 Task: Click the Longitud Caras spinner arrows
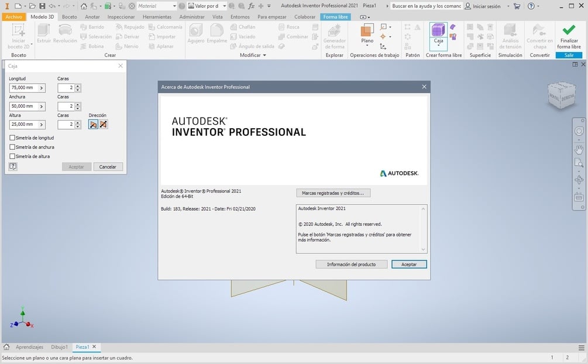coord(78,88)
